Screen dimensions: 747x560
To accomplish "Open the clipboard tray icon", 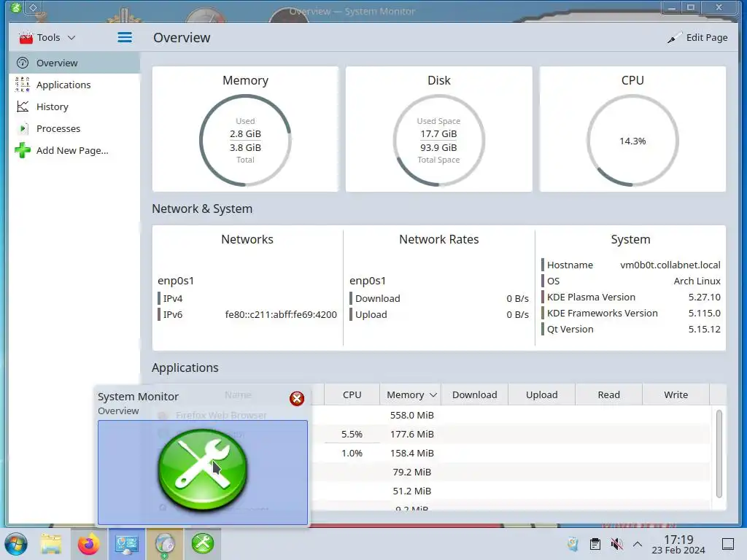I will pos(595,544).
